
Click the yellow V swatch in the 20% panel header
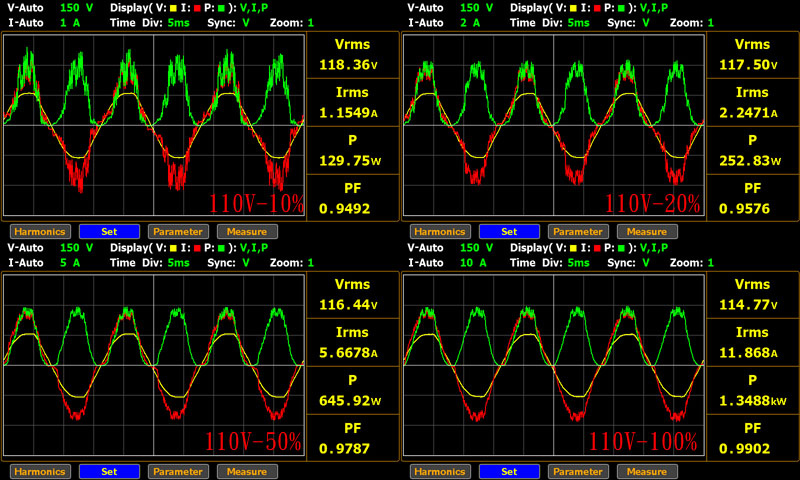click(573, 8)
